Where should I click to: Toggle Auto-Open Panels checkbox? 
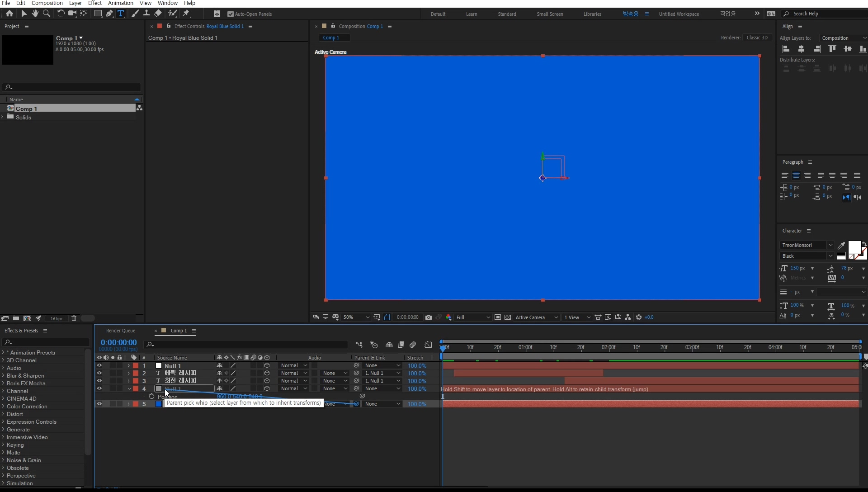(231, 14)
